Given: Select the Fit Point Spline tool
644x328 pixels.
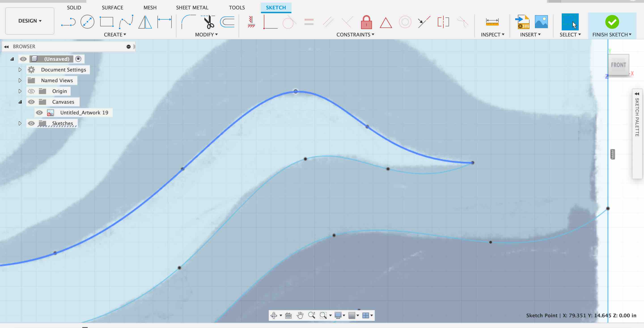Looking at the screenshot, I should (126, 22).
